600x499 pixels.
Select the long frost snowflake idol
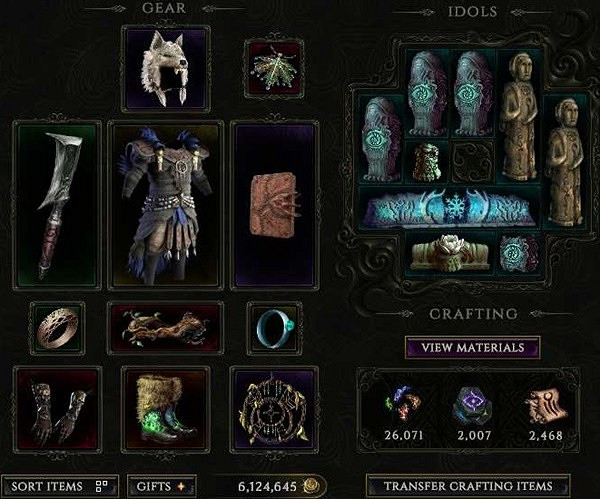[450, 209]
